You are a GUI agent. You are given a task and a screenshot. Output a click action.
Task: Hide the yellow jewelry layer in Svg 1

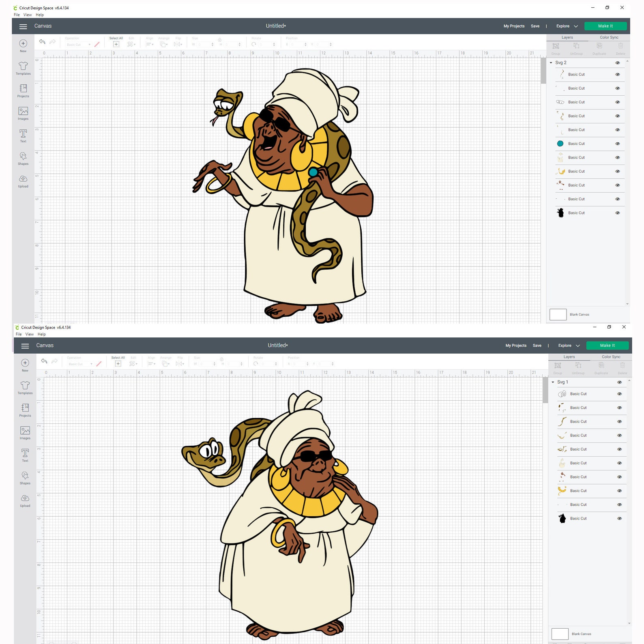pos(620,491)
